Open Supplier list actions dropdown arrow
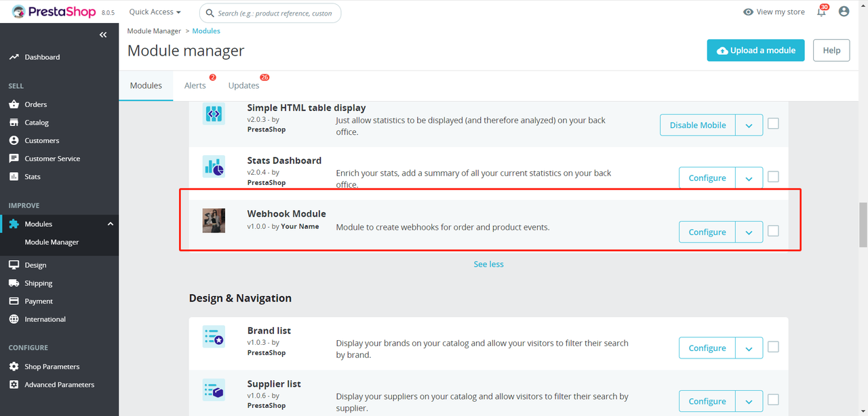 pos(749,401)
